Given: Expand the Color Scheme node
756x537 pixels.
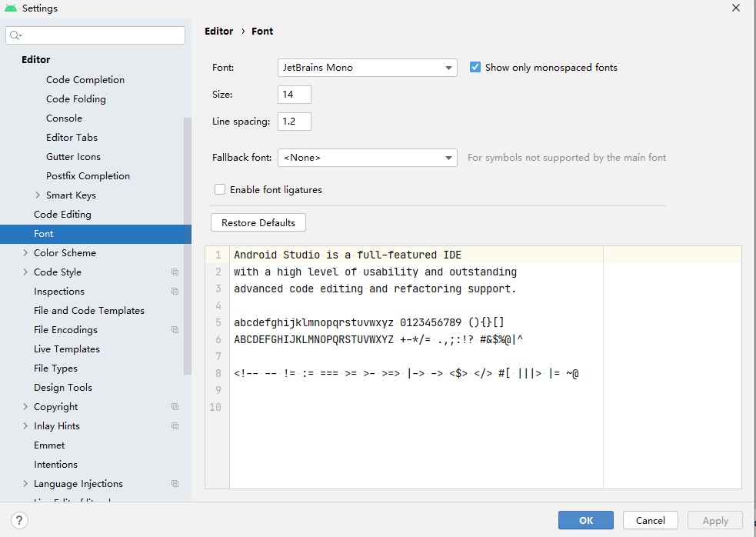Looking at the screenshot, I should 25,253.
